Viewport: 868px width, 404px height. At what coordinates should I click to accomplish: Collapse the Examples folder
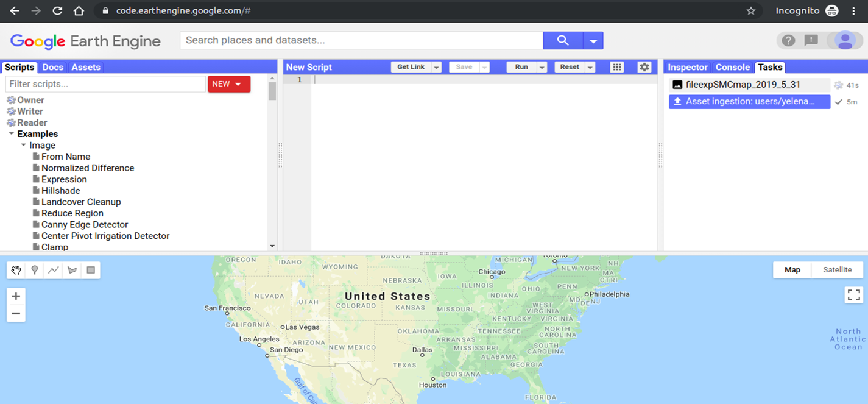coord(11,133)
